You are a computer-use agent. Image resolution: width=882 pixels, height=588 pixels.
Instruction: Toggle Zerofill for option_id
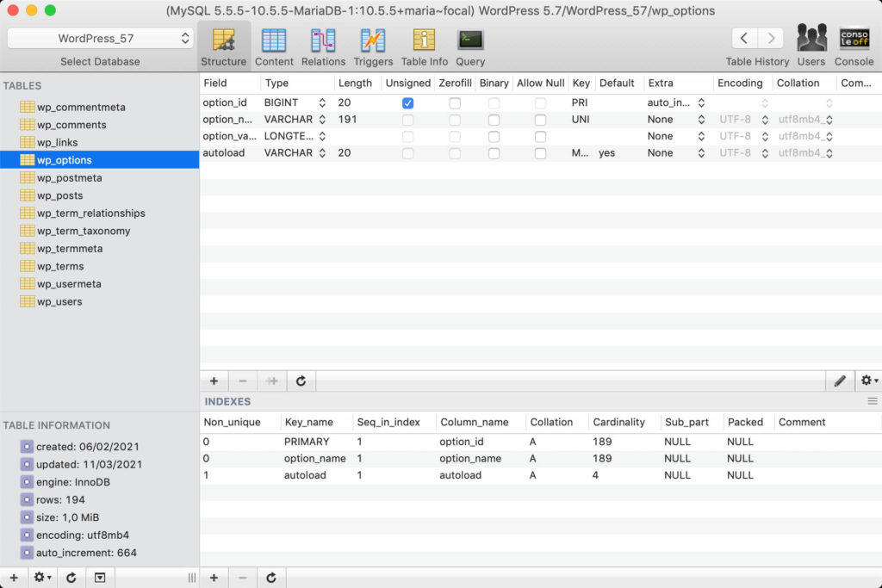(455, 102)
